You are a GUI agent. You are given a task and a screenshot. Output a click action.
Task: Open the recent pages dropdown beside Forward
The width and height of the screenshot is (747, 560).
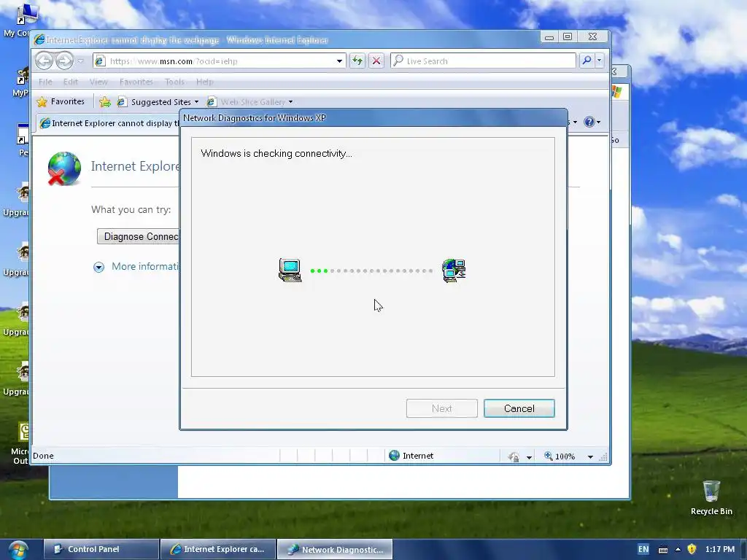click(x=80, y=61)
